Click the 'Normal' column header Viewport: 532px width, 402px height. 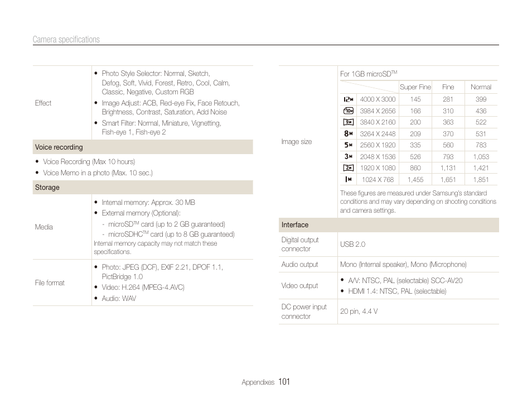(x=481, y=87)
